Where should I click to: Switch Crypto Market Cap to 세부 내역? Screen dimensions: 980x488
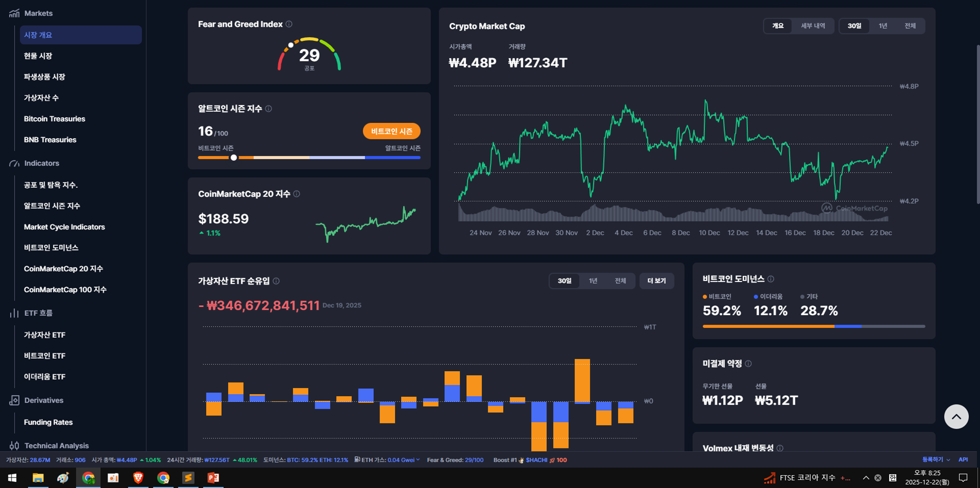[813, 26]
